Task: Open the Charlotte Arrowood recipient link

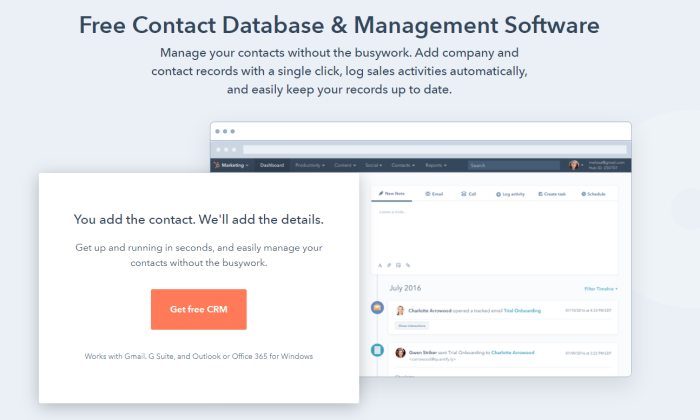Action: [512, 353]
